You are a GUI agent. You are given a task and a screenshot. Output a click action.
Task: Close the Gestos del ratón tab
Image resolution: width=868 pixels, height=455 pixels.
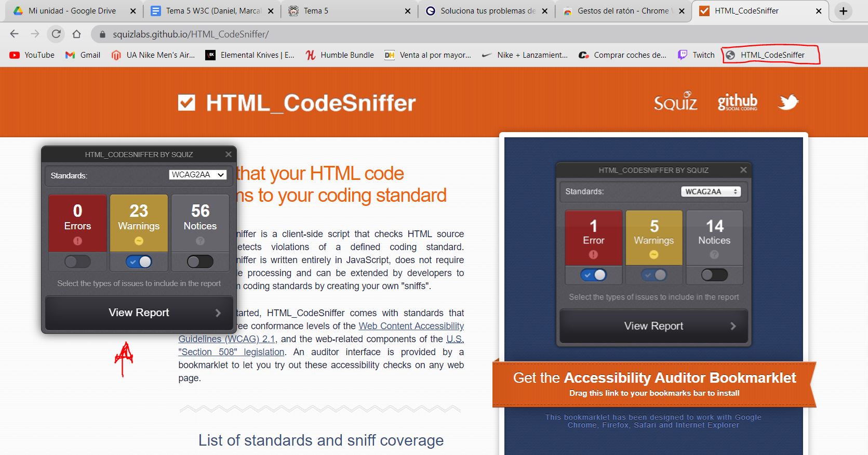682,11
